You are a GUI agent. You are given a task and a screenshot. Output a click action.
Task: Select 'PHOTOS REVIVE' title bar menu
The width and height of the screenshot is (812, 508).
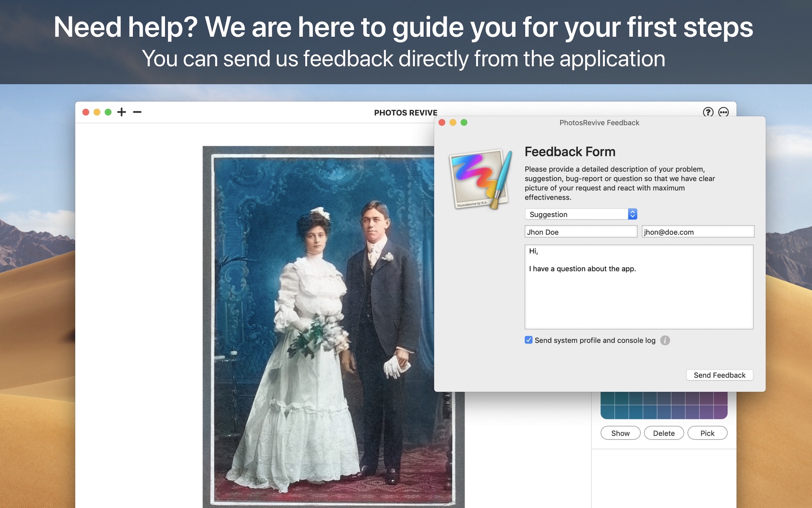406,112
